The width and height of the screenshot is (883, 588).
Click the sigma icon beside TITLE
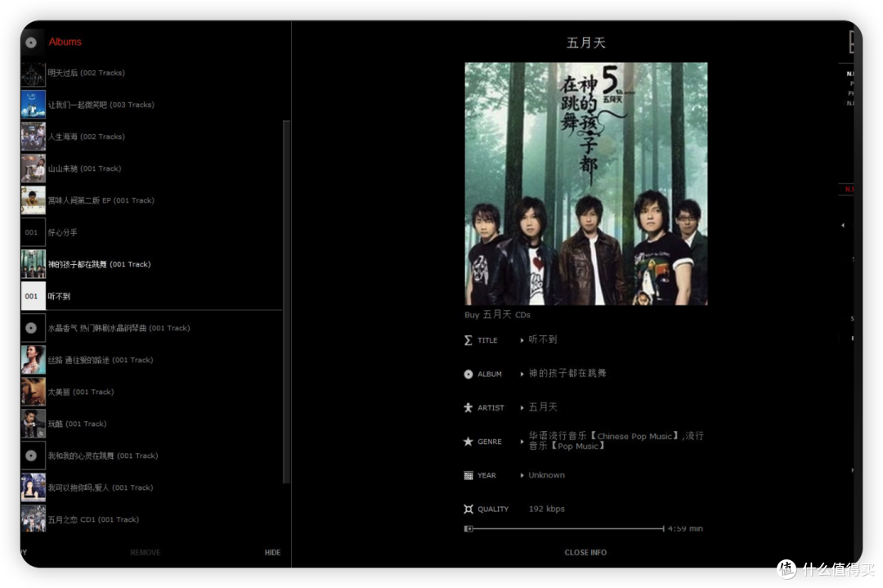click(x=468, y=340)
